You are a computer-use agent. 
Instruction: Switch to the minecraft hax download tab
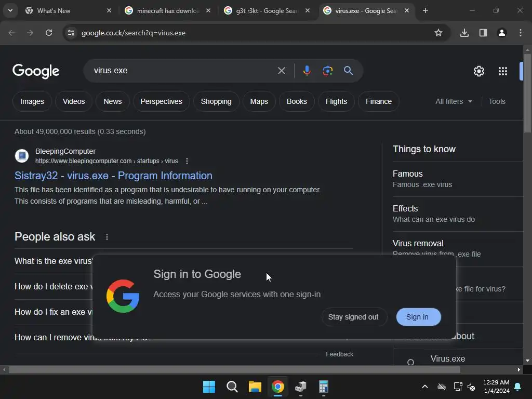[x=168, y=11]
